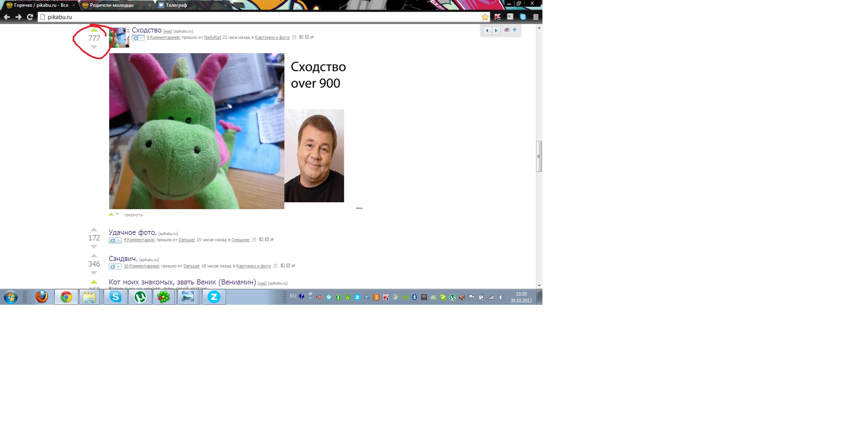
Task: Jump to page top via blue up arrow
Action: click(515, 30)
